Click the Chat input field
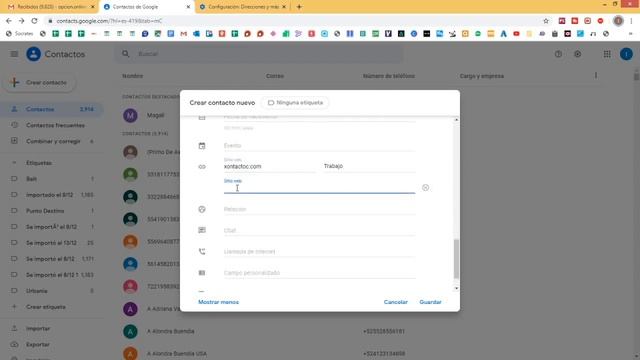The image size is (640, 360). pos(319,230)
